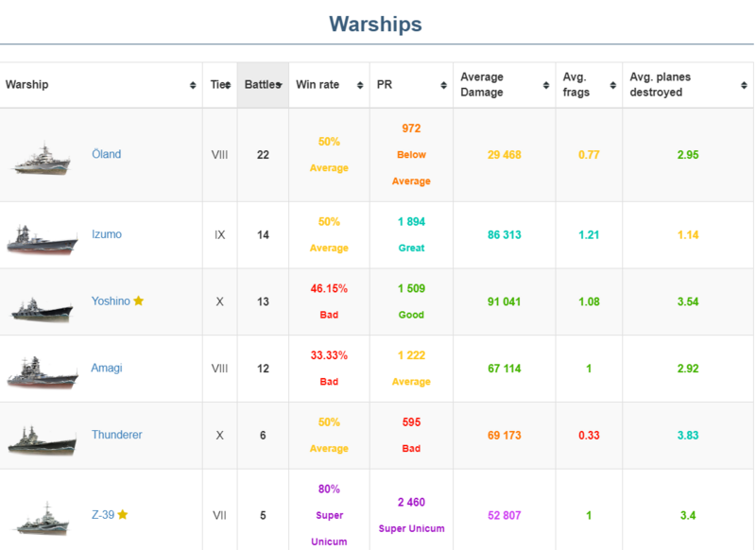This screenshot has height=550, width=756.
Task: Click the Z-39 destroyer thumbnail image
Action: pyautogui.click(x=42, y=518)
